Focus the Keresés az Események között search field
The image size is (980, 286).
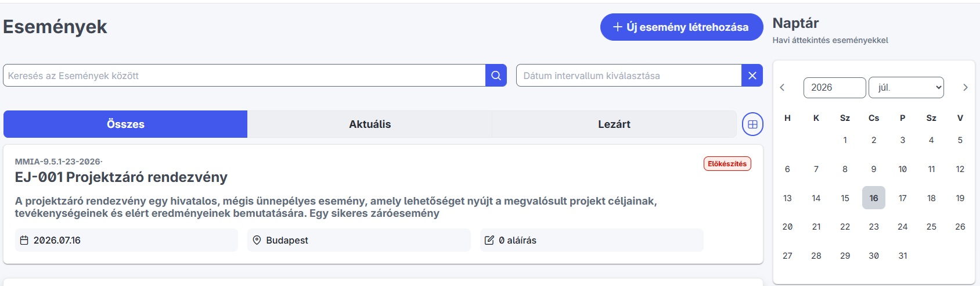[x=244, y=76]
